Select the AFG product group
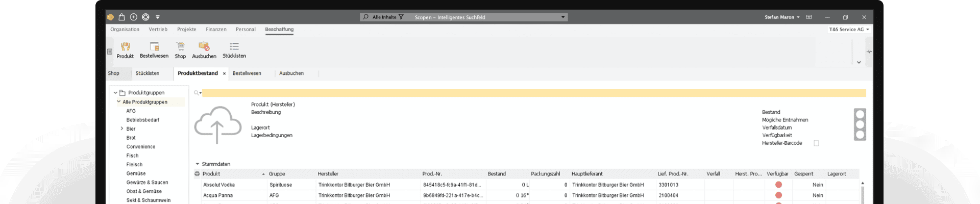Image resolution: width=980 pixels, height=204 pixels. [131, 111]
